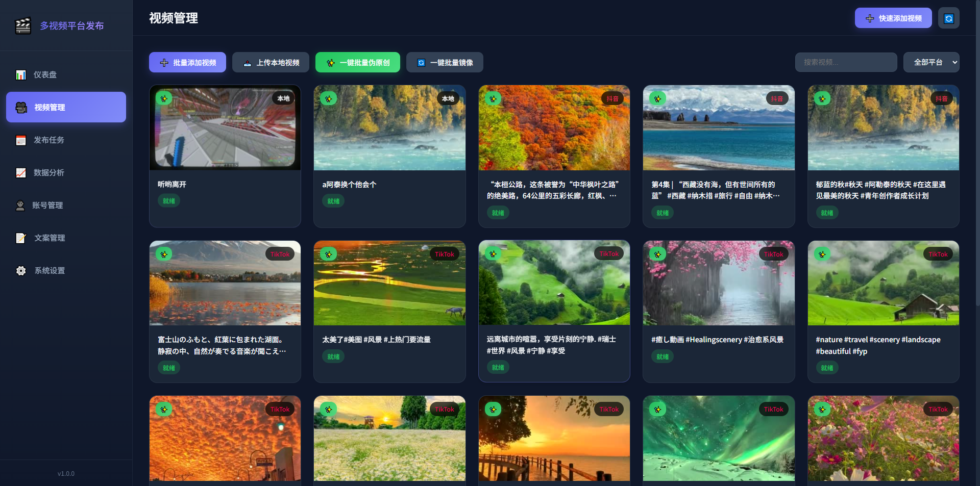Click the clapperboard logo icon
The width and height of the screenshot is (980, 486).
pyautogui.click(x=23, y=25)
